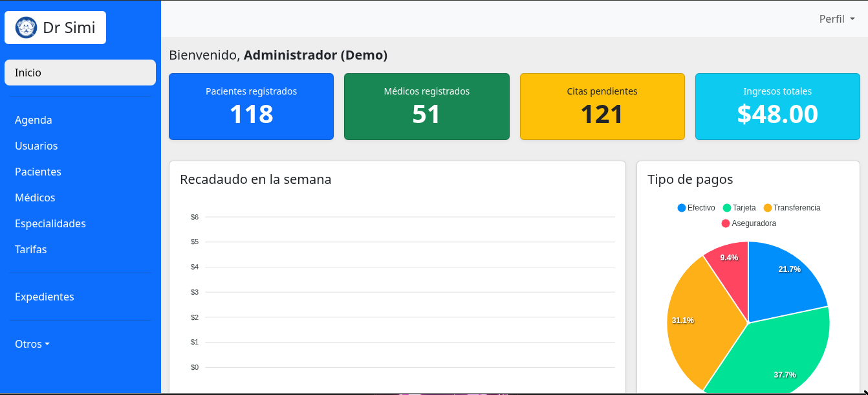Click the Ingresos totales card

tap(777, 106)
